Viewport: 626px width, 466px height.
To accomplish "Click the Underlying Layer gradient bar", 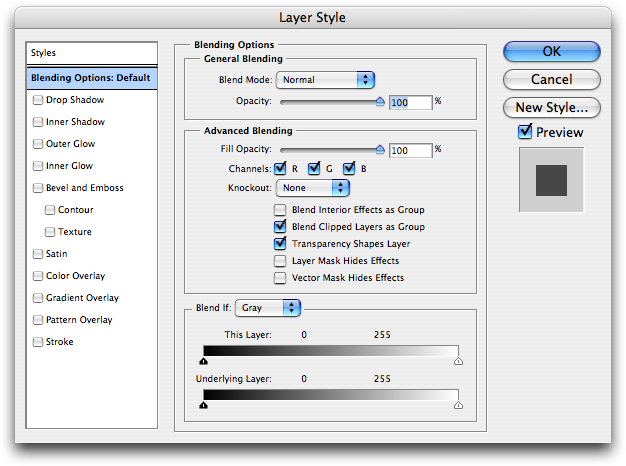I will click(x=331, y=395).
